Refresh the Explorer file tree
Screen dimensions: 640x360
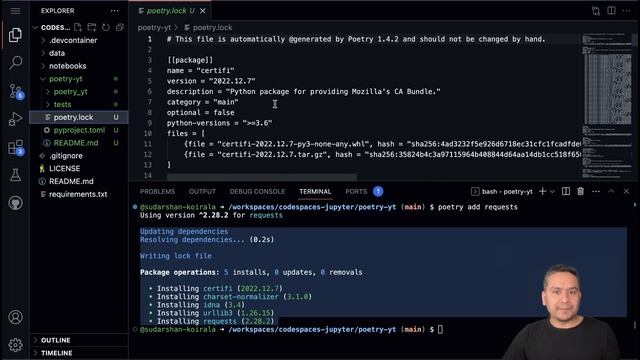point(106,27)
